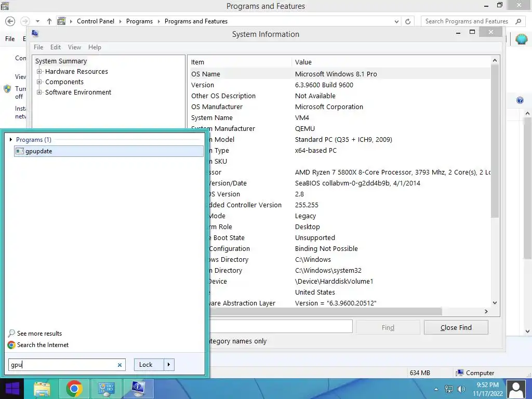This screenshot has width=532, height=399.
Task: Click the Lock button
Action: tap(149, 365)
